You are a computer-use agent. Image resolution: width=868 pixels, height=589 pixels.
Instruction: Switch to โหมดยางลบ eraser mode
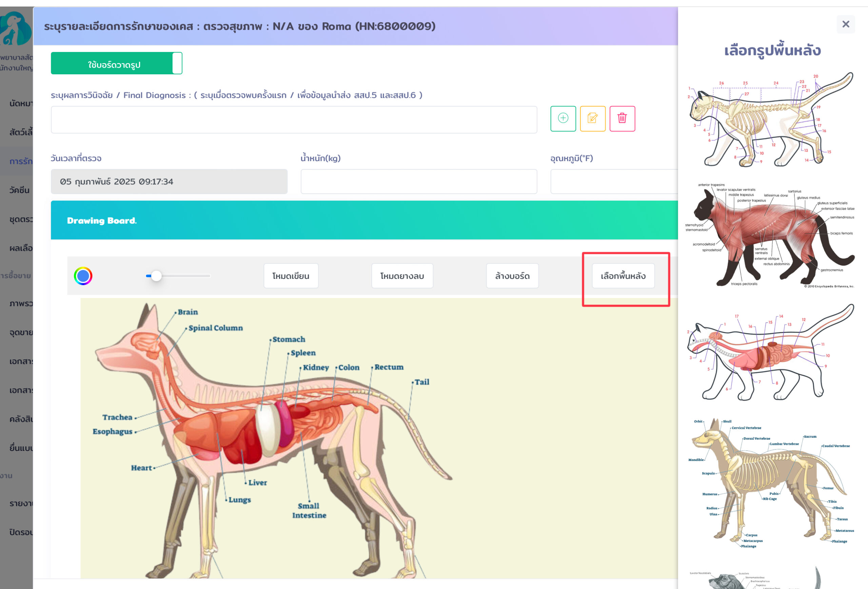point(402,276)
